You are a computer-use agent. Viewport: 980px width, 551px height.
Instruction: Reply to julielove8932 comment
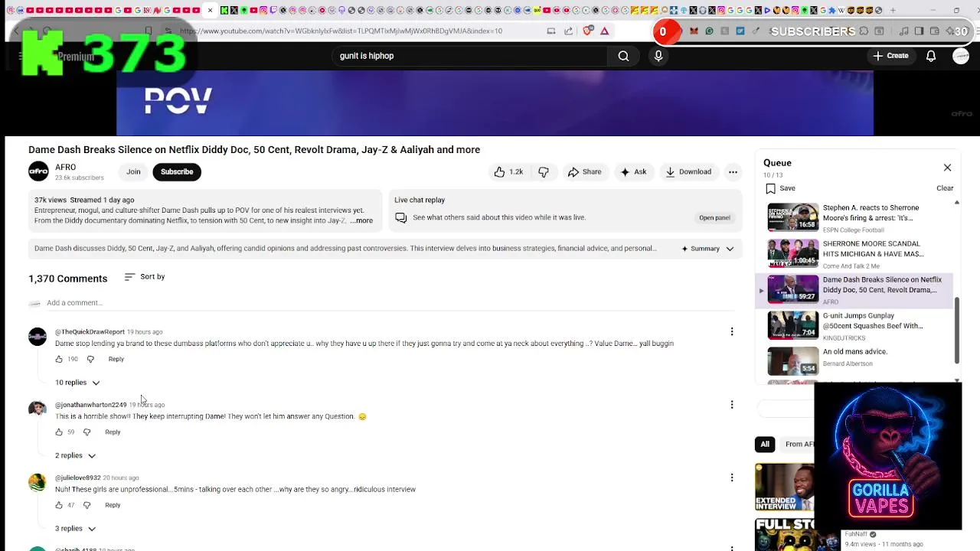113,505
